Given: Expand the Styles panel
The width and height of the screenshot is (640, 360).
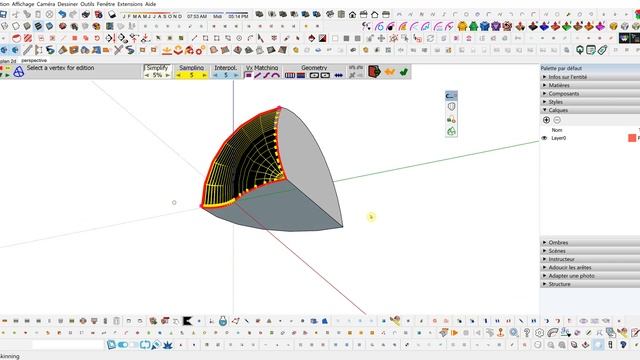Looking at the screenshot, I should point(590,102).
